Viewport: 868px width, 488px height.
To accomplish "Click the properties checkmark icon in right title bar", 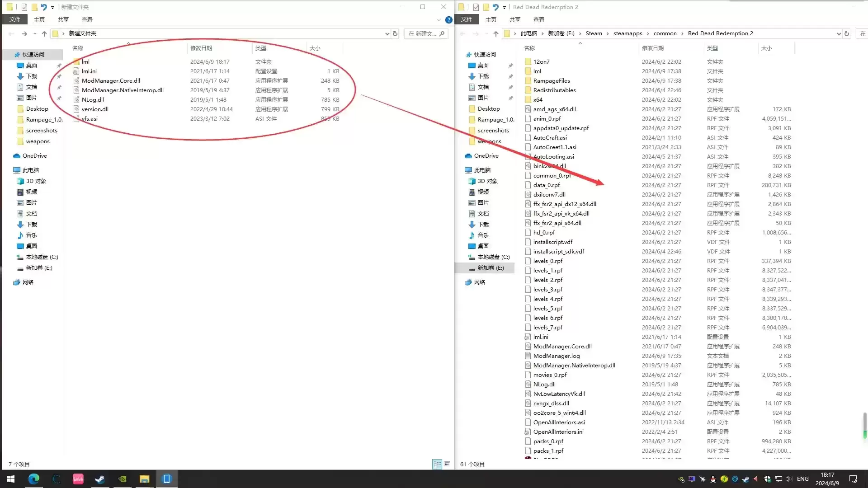I will [476, 7].
